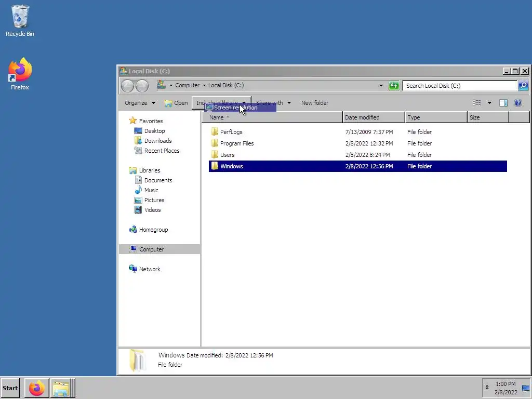The width and height of the screenshot is (532, 399).
Task: Launch Firefox from the taskbar
Action: (x=37, y=388)
